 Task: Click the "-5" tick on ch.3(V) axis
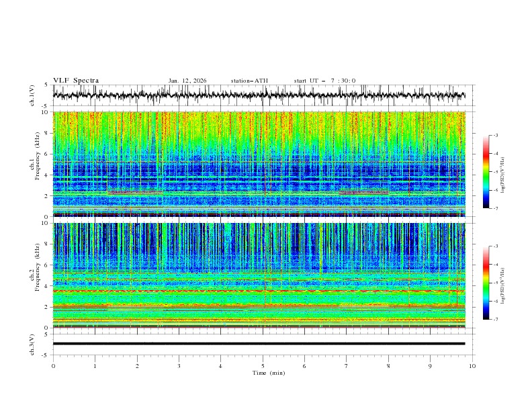point(45,355)
